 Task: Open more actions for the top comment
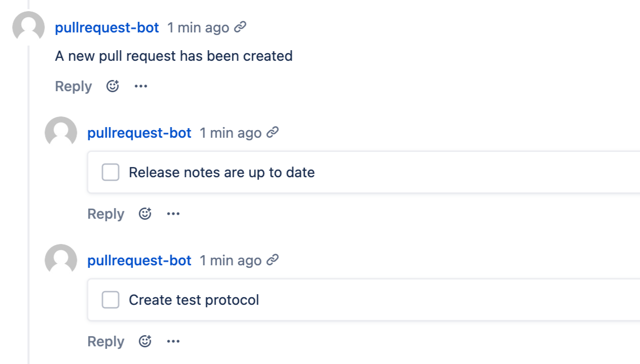pyautogui.click(x=141, y=86)
